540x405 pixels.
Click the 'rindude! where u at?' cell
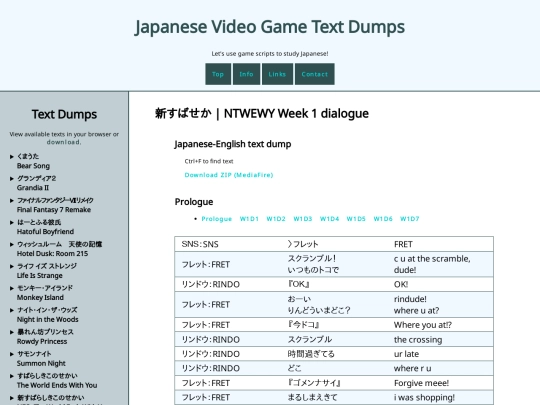[440, 305]
